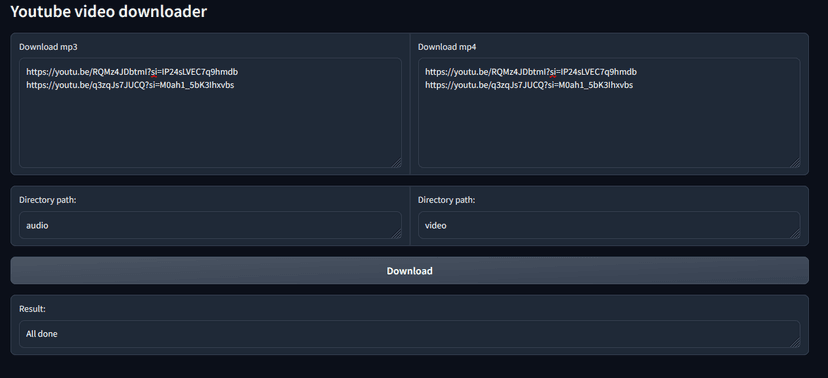Image resolution: width=828 pixels, height=378 pixels.
Task: Click resize grip on the Result box
Action: click(795, 342)
